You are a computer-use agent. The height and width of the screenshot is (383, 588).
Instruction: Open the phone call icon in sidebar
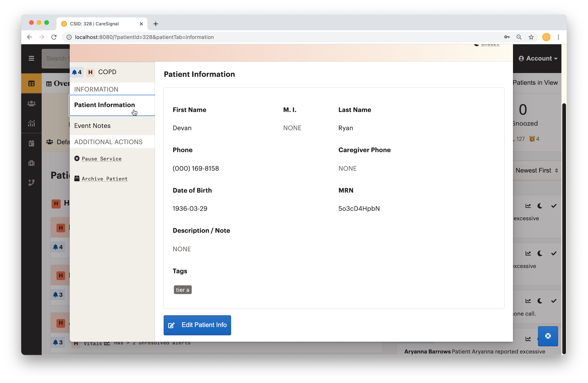click(31, 182)
